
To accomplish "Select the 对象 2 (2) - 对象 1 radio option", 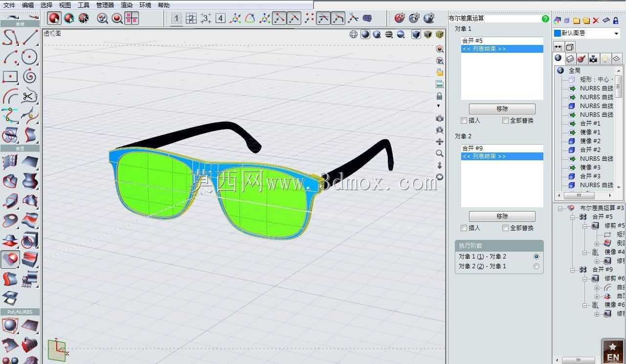I will pyautogui.click(x=537, y=266).
